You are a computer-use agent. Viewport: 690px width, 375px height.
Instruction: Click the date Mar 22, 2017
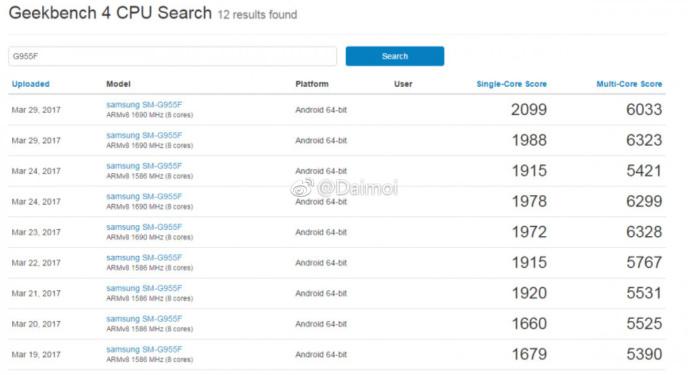36,263
